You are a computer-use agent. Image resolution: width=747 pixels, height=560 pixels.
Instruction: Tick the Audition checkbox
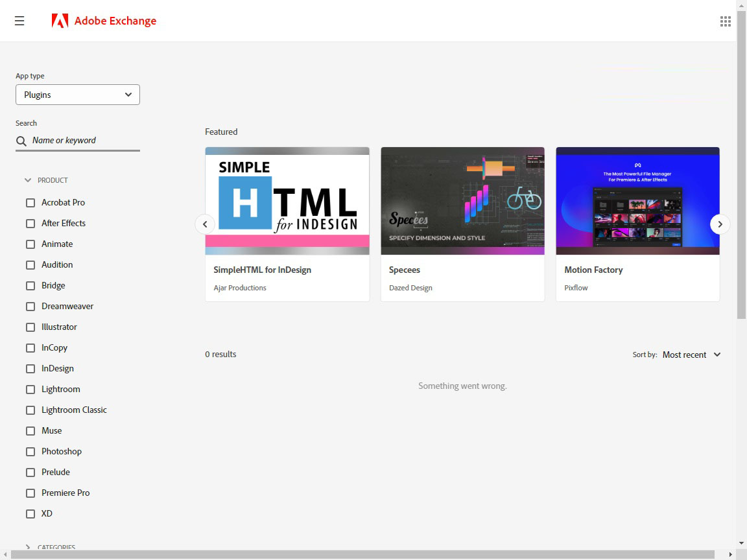tap(30, 264)
